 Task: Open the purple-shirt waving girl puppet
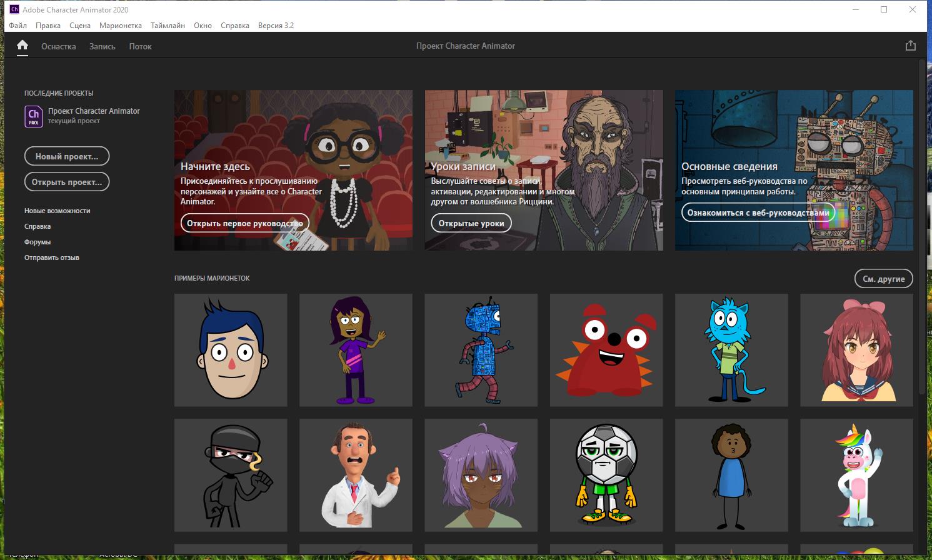[356, 350]
